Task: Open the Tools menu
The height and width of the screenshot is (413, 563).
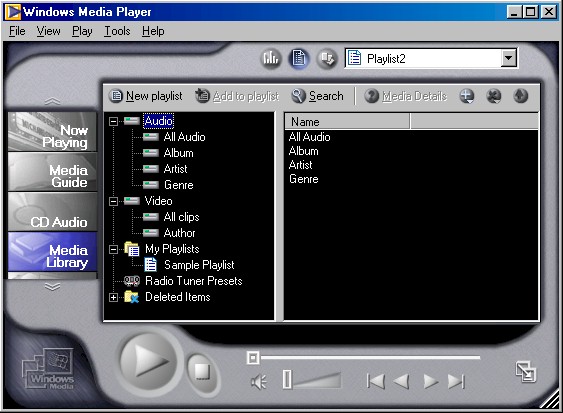Action: 117,31
